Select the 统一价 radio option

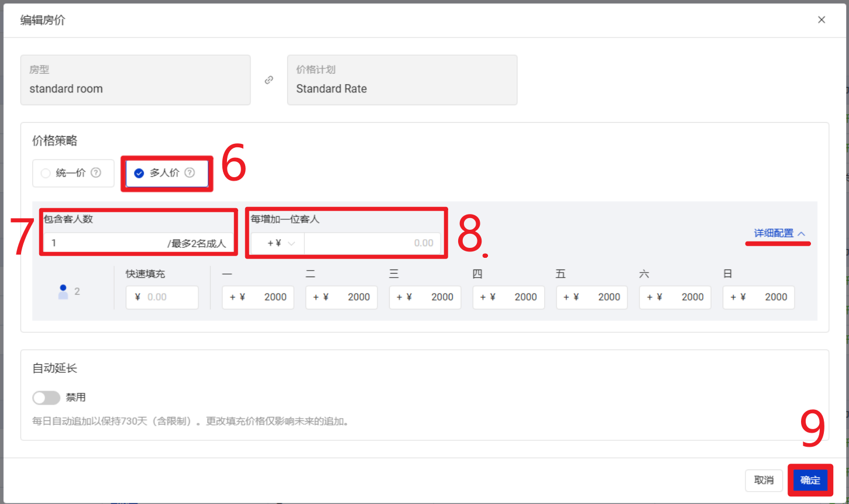[x=73, y=173]
